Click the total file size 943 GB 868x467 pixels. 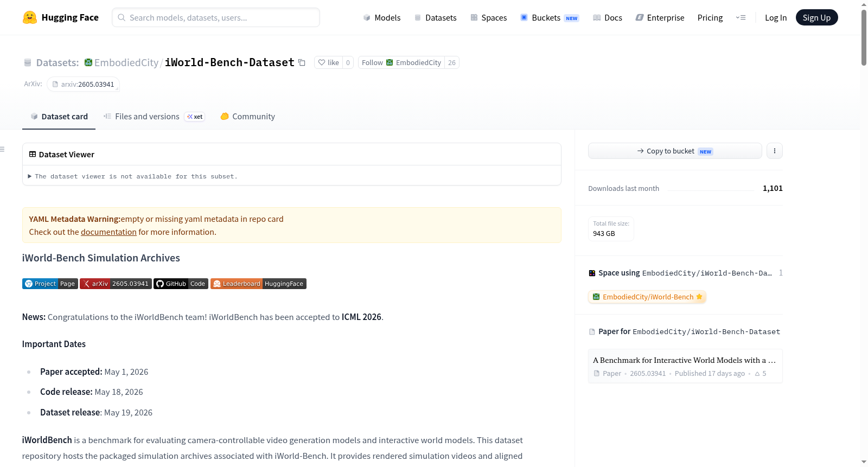(611, 229)
